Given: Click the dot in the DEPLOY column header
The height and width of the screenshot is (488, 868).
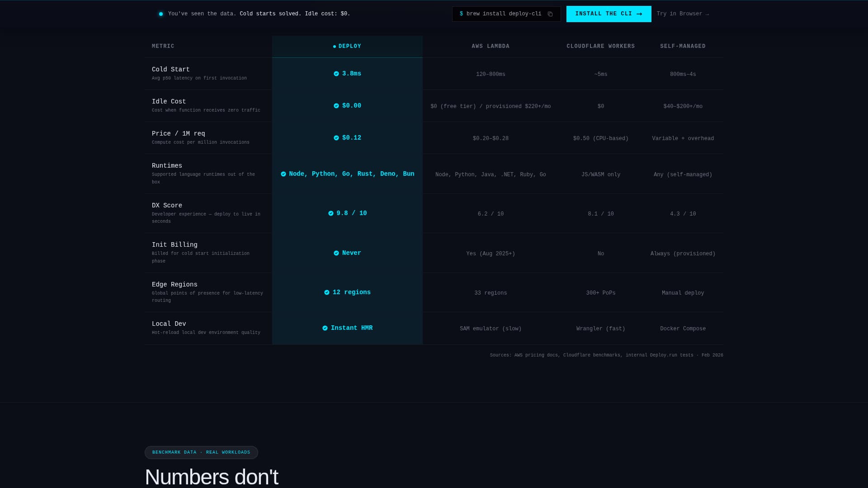Looking at the screenshot, I should (335, 47).
